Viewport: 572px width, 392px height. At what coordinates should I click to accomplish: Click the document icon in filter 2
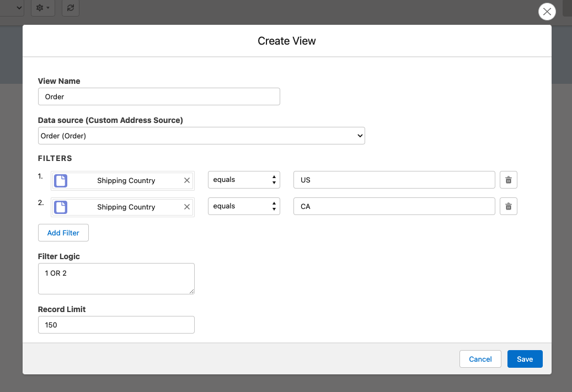pyautogui.click(x=61, y=207)
